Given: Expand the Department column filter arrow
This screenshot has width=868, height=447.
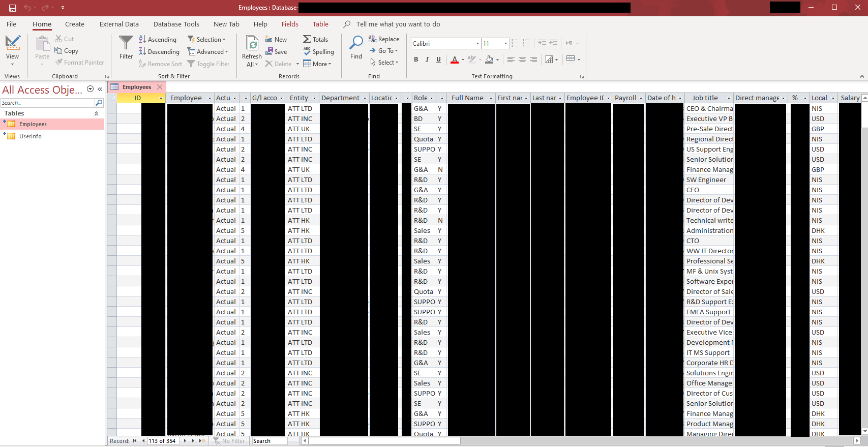Looking at the screenshot, I should [x=364, y=98].
